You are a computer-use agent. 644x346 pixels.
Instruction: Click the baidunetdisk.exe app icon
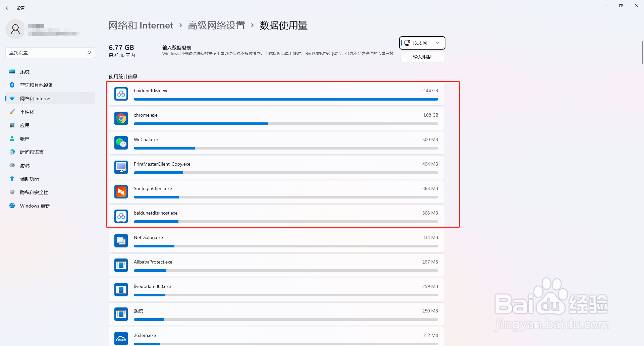click(121, 94)
